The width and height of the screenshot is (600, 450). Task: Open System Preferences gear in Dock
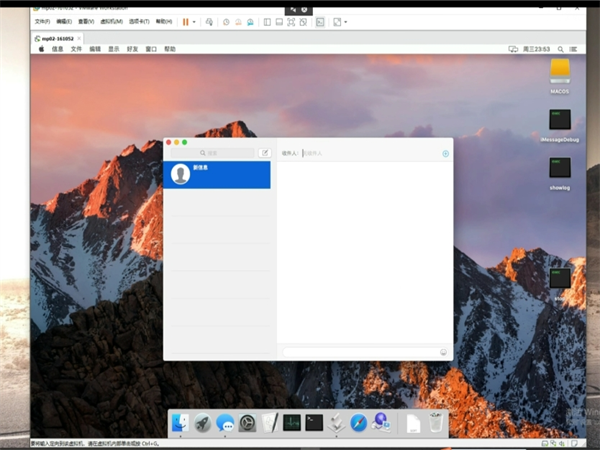pyautogui.click(x=247, y=423)
